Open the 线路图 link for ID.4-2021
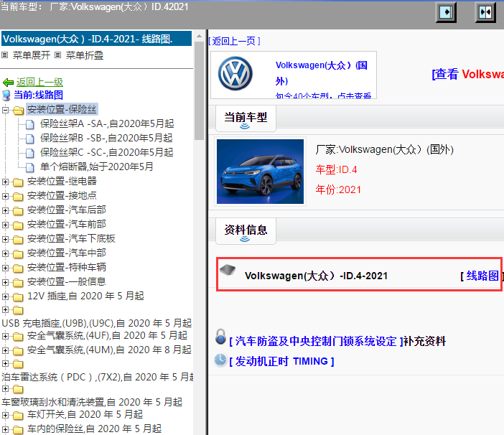 (482, 276)
